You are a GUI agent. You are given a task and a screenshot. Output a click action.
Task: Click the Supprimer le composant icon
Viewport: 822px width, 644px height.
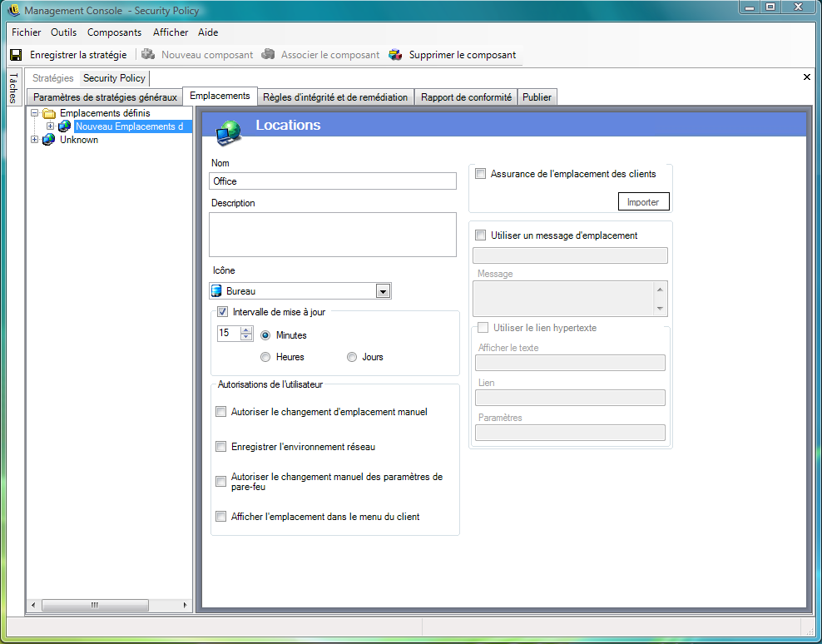[395, 54]
